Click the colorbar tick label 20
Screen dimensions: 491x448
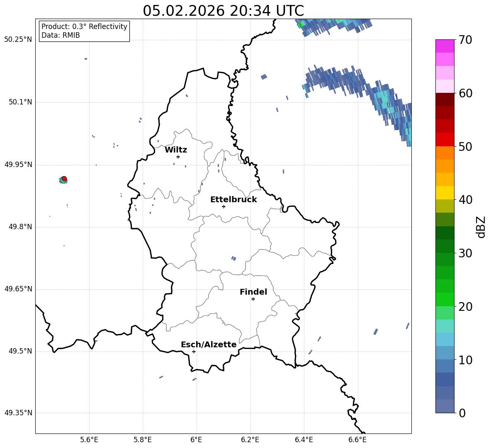tap(465, 307)
